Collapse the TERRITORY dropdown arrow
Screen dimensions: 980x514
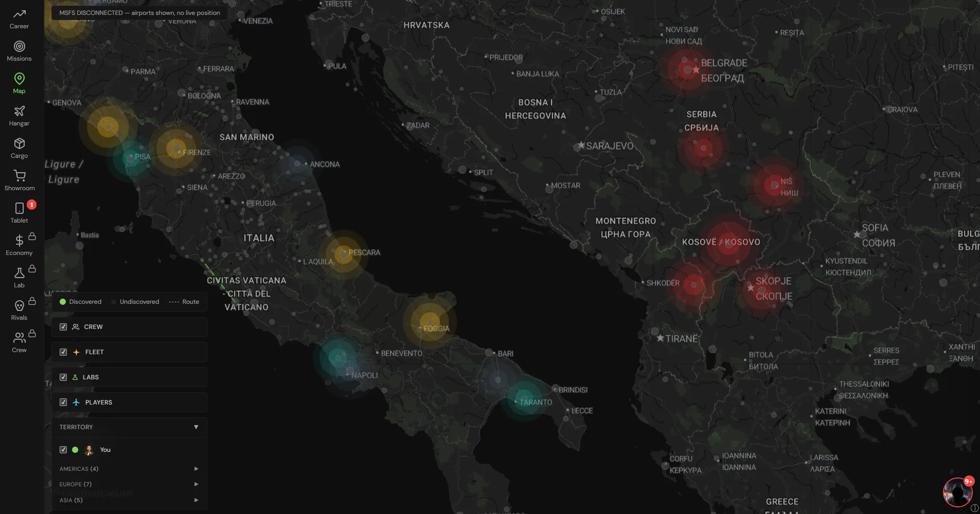pyautogui.click(x=196, y=427)
